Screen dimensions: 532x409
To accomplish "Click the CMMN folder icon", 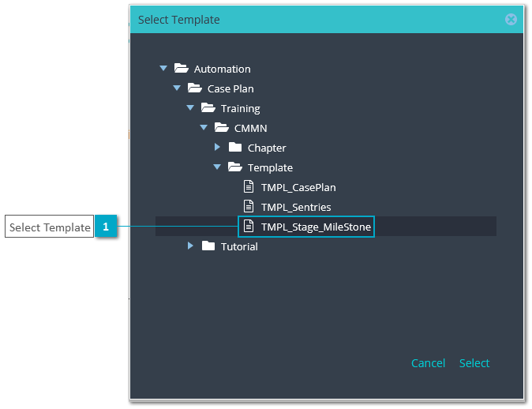I will [x=222, y=127].
